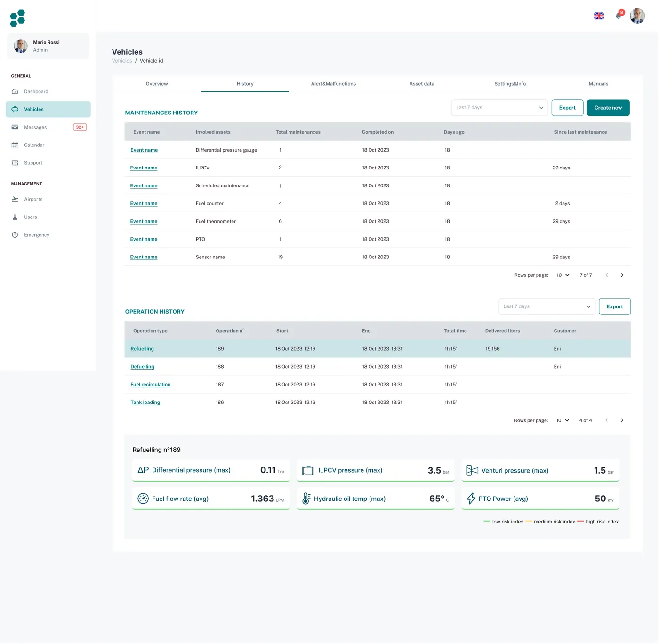Open Event name for Differential pressure gauge

coord(144,150)
